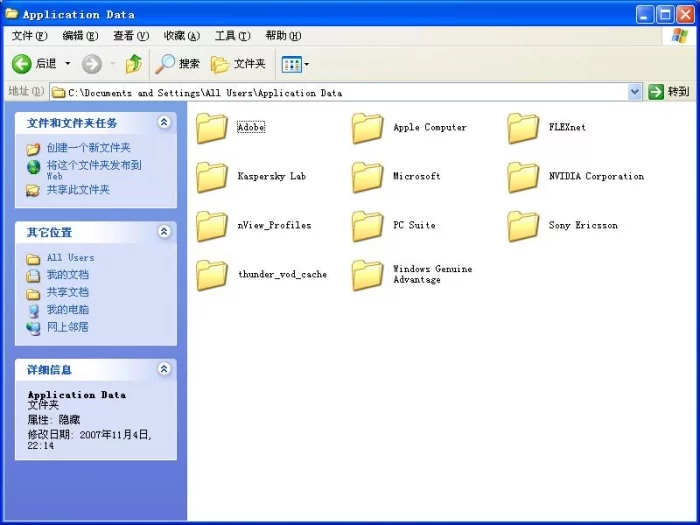This screenshot has height=525, width=700.
Task: Click the globe icon beside 将这个文件夹发布到 Web
Action: coord(33,167)
